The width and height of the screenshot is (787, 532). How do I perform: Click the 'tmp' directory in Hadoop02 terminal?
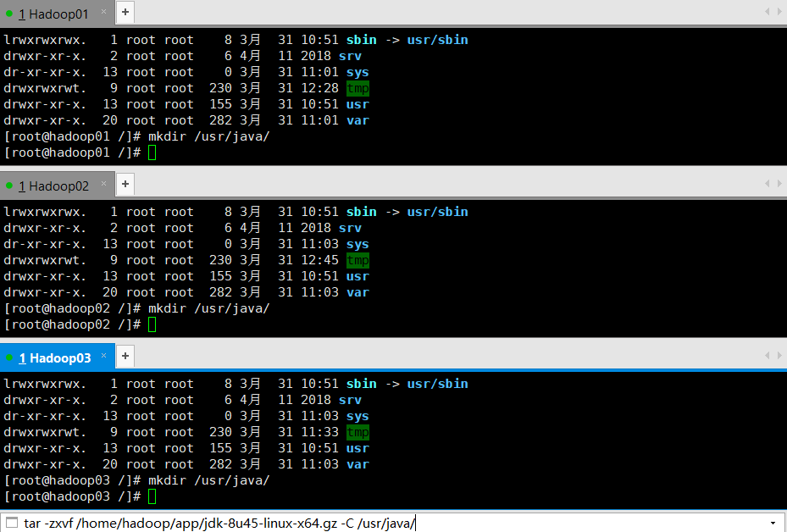click(357, 260)
